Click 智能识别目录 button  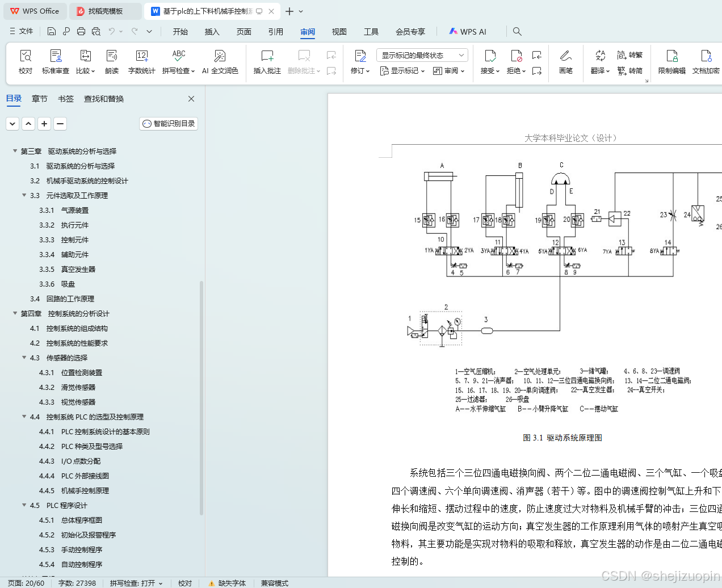click(169, 123)
